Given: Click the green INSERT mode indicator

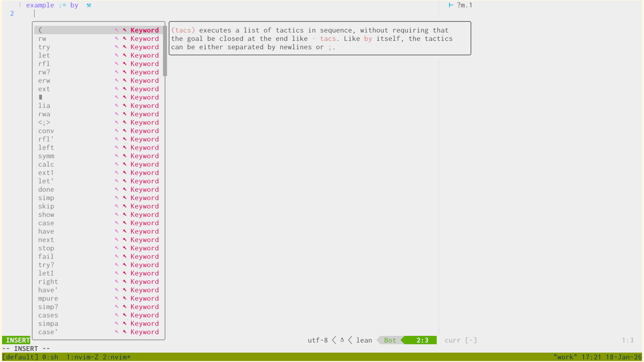Looking at the screenshot, I should click(x=17, y=340).
